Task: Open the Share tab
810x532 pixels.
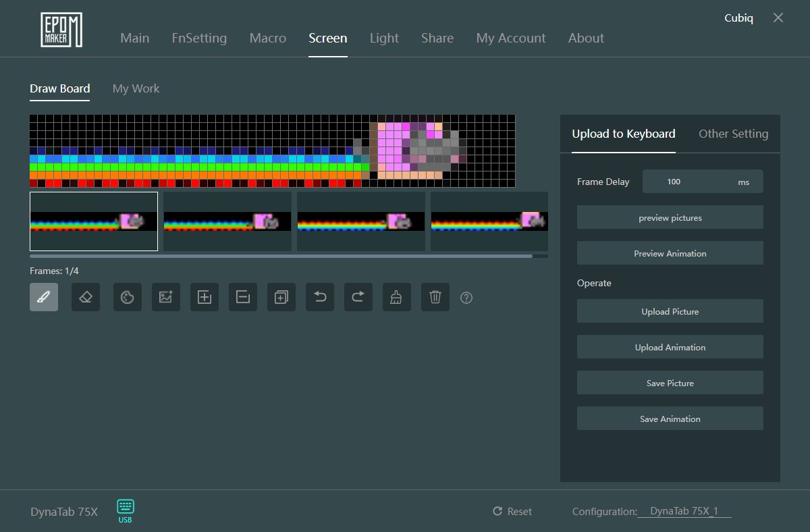Action: 437,38
